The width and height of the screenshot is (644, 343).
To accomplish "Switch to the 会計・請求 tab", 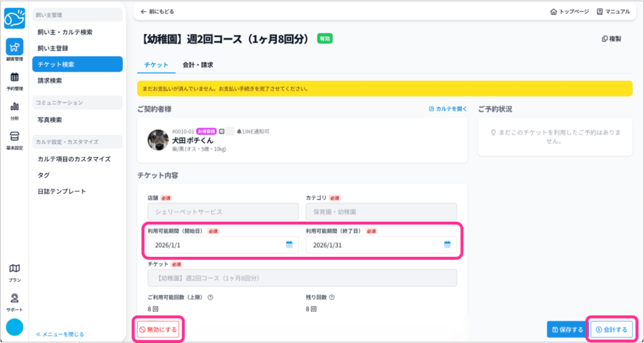I will pyautogui.click(x=197, y=65).
